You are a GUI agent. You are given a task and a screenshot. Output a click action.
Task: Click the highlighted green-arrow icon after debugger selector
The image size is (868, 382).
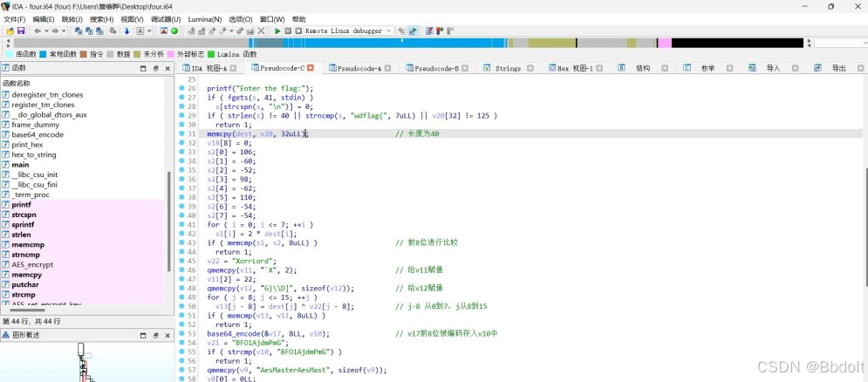pos(413,31)
